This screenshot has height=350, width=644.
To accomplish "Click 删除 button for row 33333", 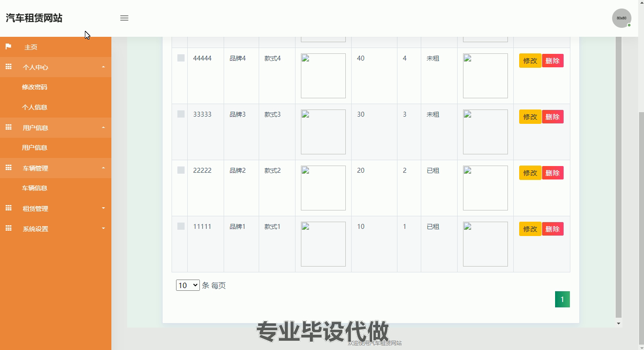I will click(553, 117).
